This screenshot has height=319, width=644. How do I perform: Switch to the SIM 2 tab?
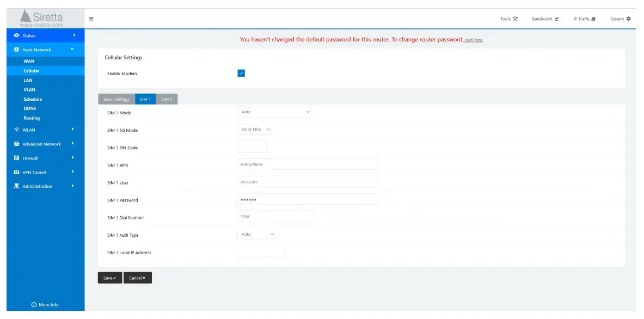[167, 100]
